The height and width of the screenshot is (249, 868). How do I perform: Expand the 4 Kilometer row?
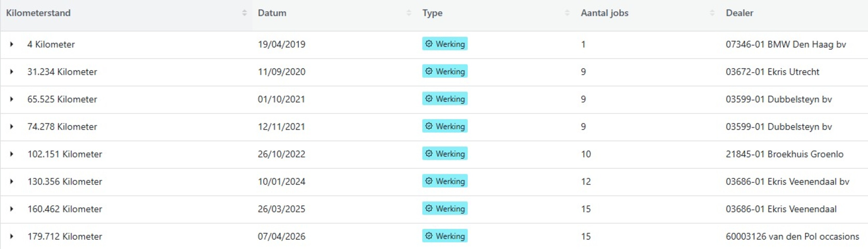coord(12,44)
